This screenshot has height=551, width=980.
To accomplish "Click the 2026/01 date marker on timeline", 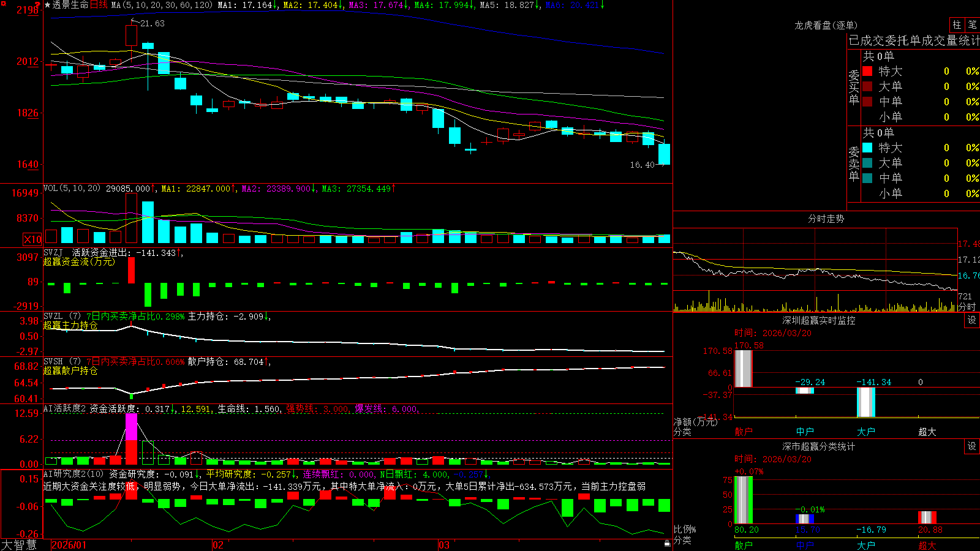I will point(69,545).
